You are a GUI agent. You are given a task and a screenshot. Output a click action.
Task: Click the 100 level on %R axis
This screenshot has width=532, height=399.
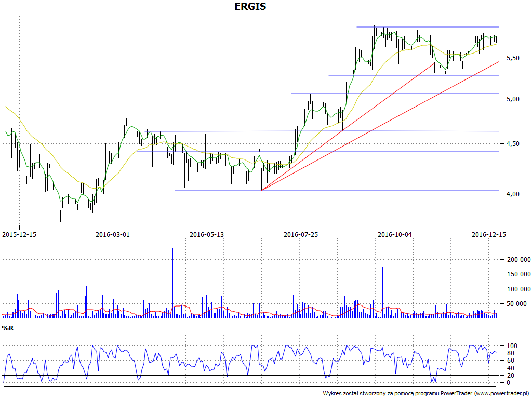coord(512,346)
